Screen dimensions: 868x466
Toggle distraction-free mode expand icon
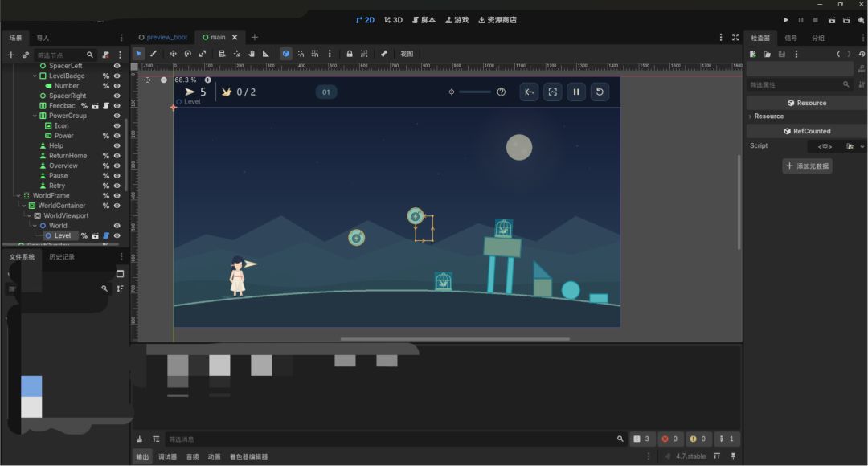[735, 37]
